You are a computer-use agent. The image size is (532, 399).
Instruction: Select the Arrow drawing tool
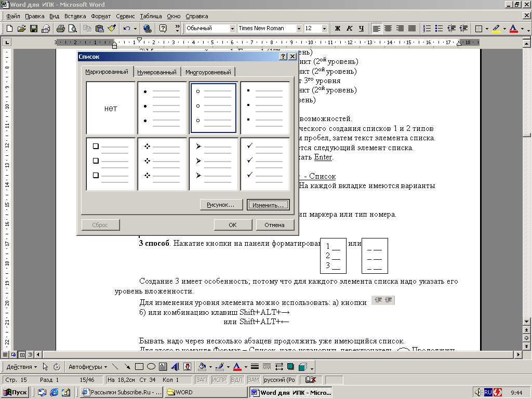click(x=127, y=367)
